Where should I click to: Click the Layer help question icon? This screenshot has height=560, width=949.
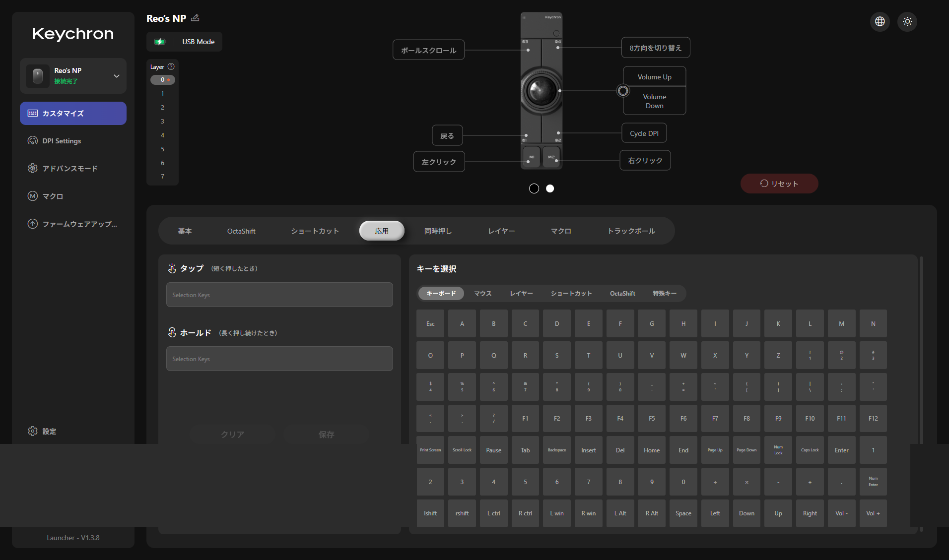pyautogui.click(x=171, y=66)
